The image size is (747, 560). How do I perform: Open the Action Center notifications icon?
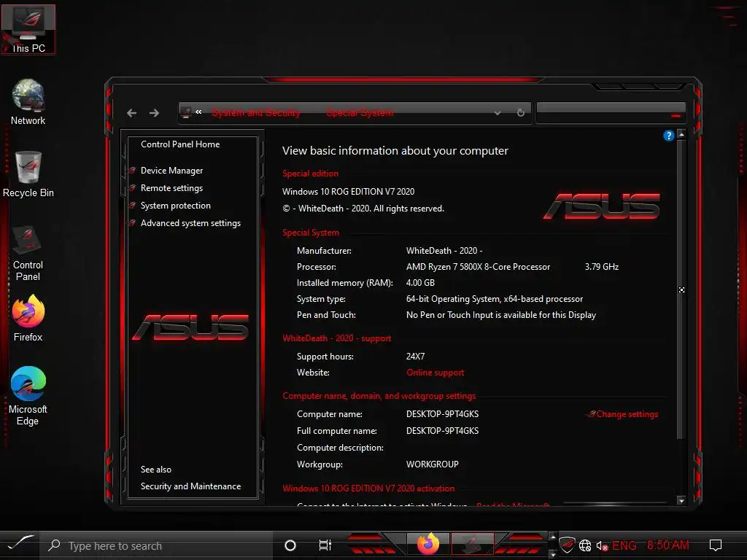coord(716,545)
